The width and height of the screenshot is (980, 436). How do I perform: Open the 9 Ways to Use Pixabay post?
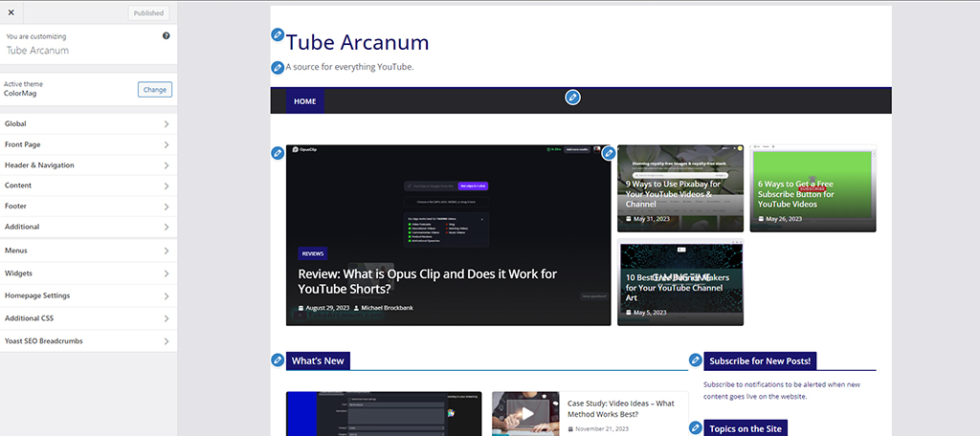coord(673,194)
